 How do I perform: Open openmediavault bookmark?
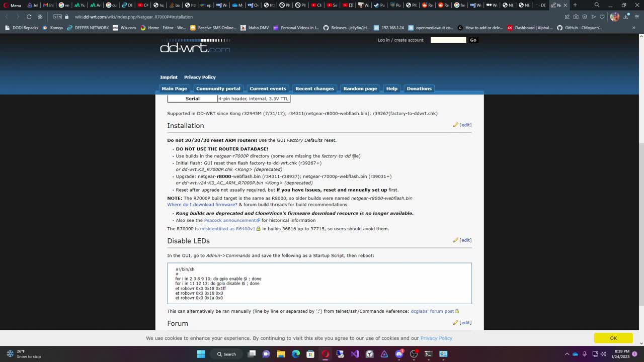pos(431,28)
